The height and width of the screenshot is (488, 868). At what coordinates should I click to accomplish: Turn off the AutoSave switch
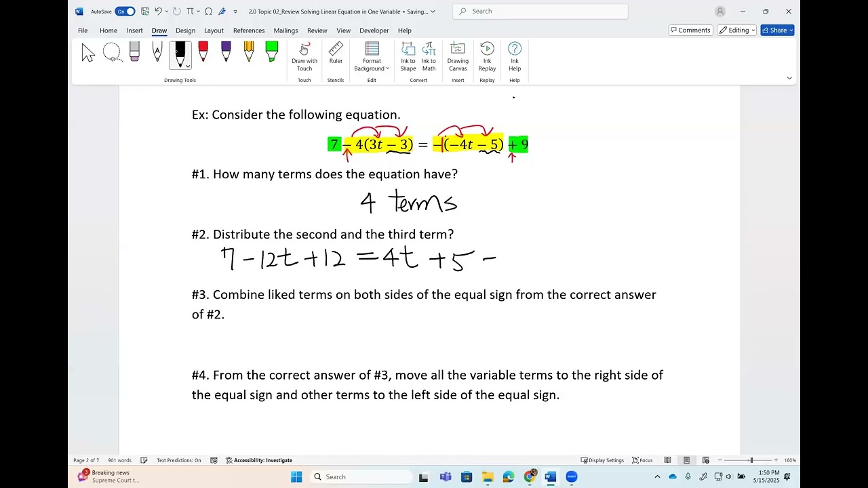(x=125, y=12)
